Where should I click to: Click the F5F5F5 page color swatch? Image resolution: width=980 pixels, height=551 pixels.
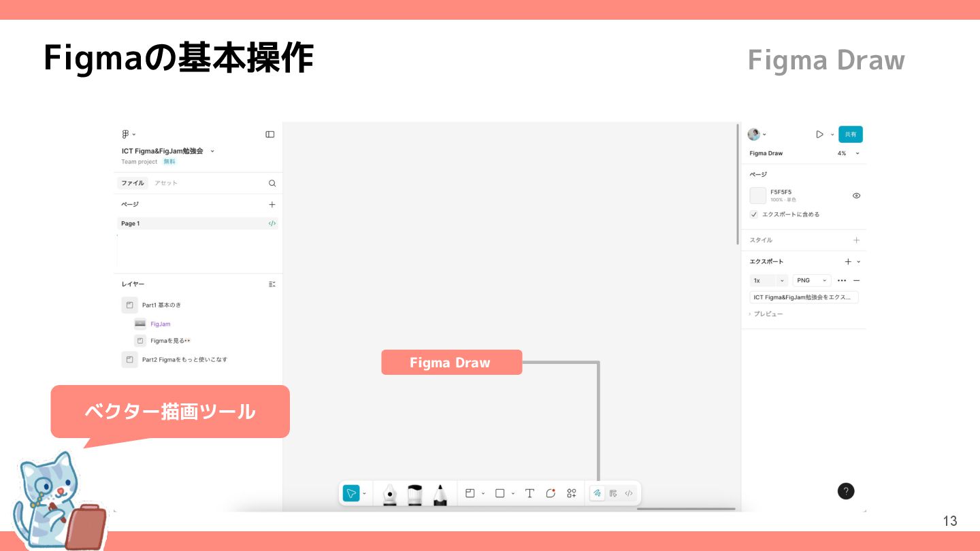click(x=757, y=195)
